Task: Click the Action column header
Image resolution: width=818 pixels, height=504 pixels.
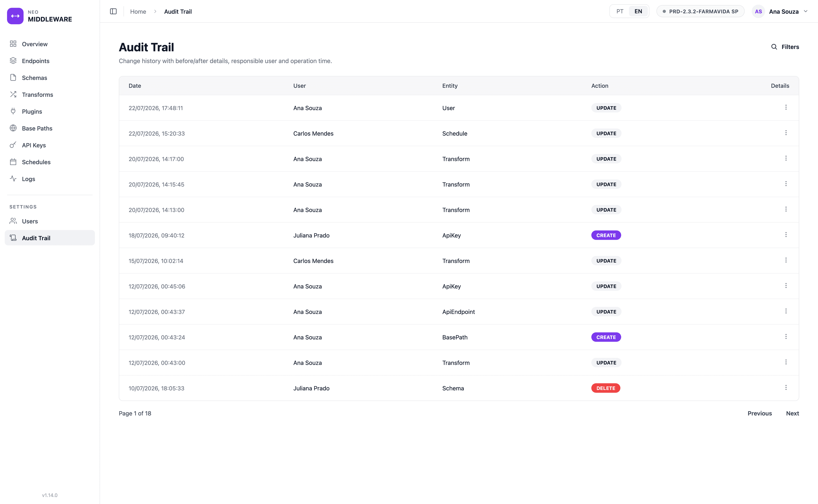Action: [600, 86]
